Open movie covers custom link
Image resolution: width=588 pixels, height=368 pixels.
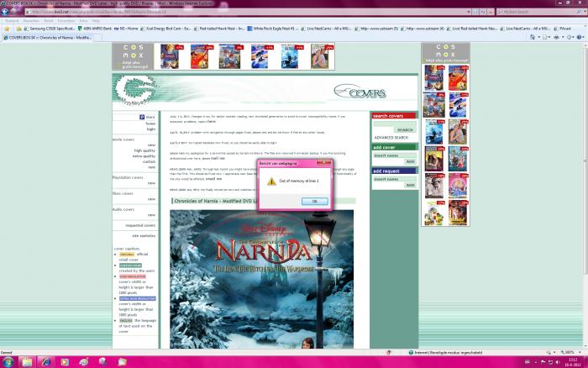(x=149, y=161)
